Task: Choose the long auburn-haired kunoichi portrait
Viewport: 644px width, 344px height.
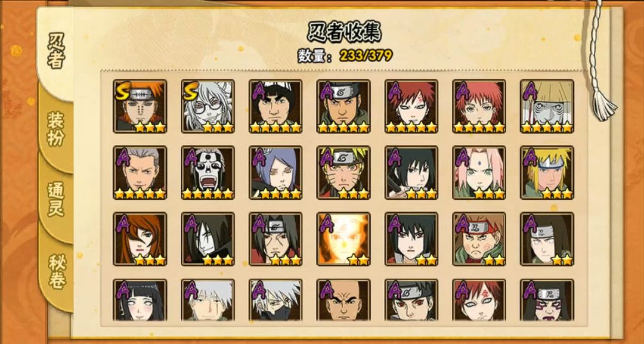Action: (x=140, y=239)
